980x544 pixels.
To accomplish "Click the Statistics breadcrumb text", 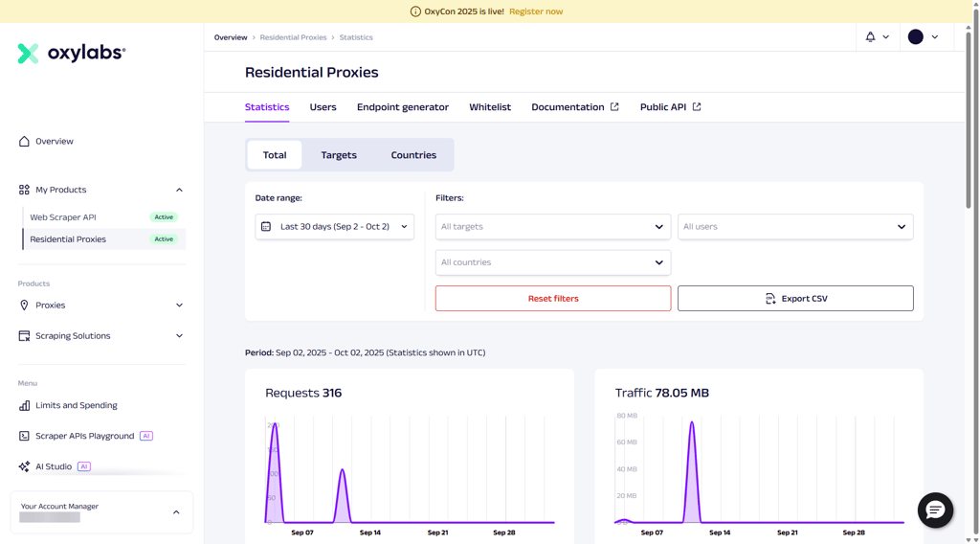I will (x=356, y=37).
